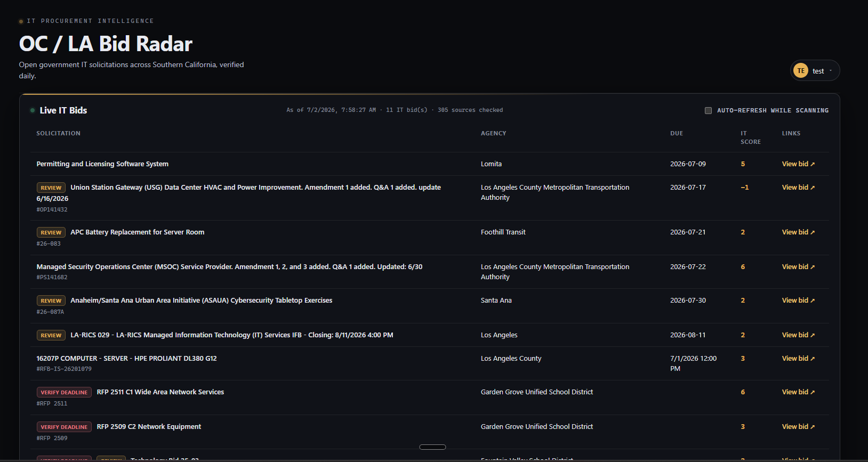The image size is (868, 462).
Task: Click due date 7/1/2026 12:00 PM
Action: (x=694, y=363)
